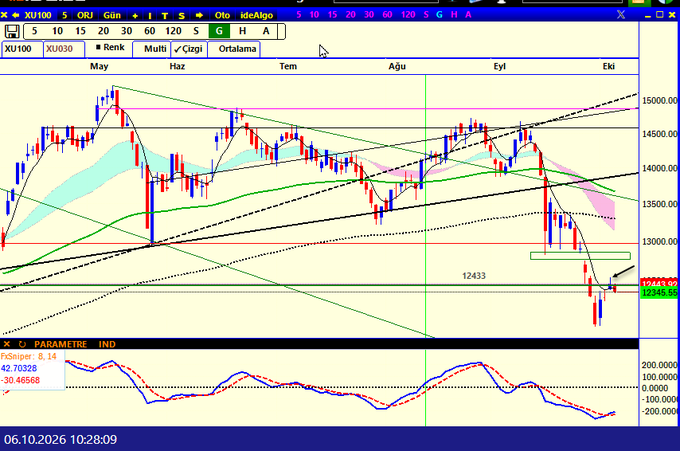Click the left arrow beside XU100 in the title bar
680x451 pixels.
point(16,15)
